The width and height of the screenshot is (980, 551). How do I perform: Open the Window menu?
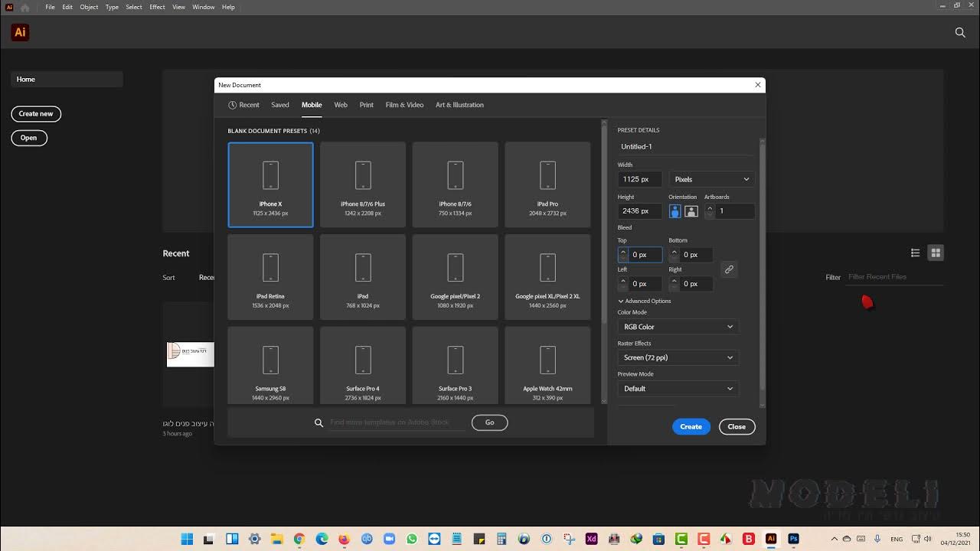(x=204, y=7)
